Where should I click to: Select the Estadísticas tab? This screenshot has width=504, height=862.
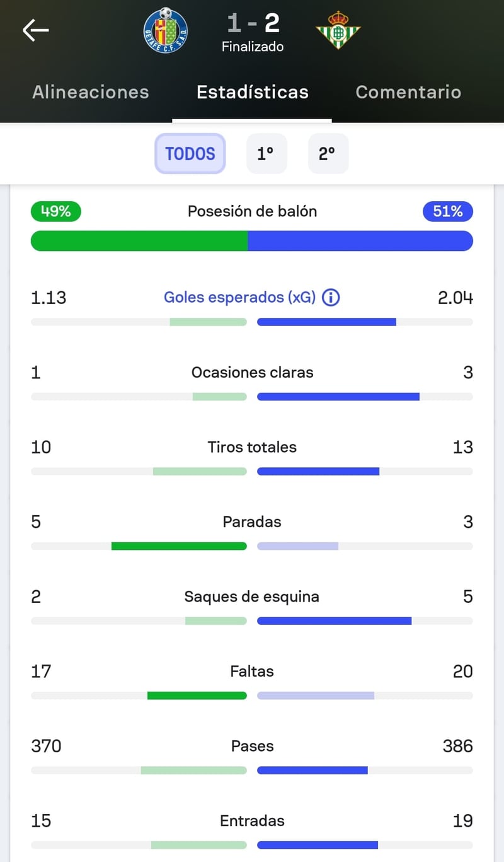[252, 92]
